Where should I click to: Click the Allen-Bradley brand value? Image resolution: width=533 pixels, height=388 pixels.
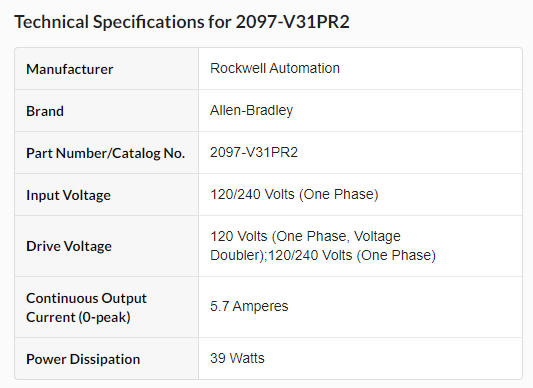(251, 111)
